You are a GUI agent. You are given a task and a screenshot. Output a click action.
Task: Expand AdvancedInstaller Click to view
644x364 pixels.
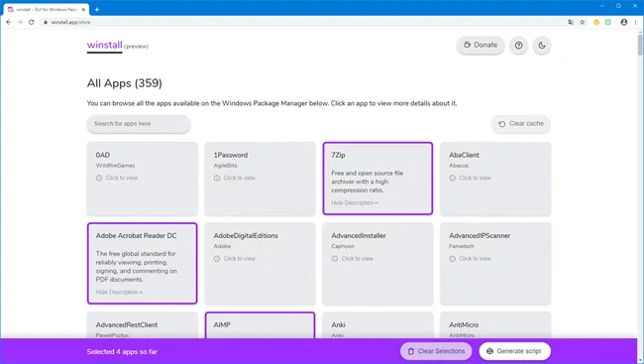pyautogui.click(x=353, y=259)
